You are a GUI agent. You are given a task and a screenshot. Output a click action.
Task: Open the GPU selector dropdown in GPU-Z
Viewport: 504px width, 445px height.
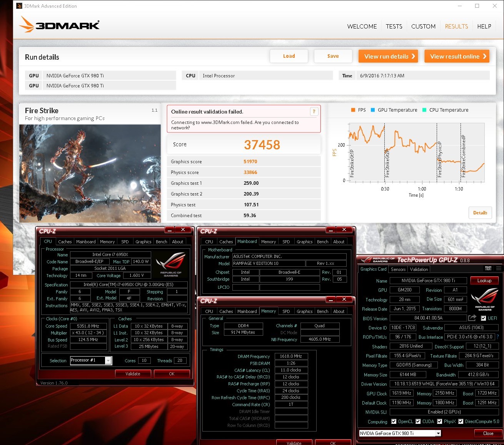438,433
